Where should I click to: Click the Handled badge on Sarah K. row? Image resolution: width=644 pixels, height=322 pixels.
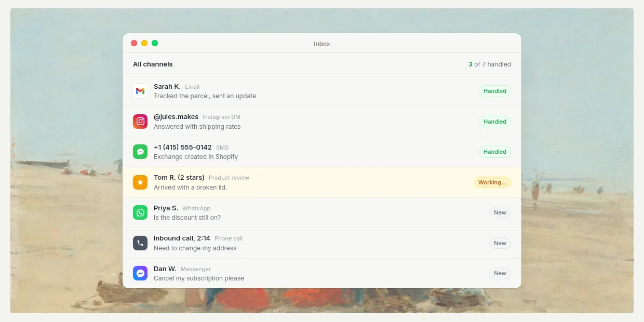point(494,91)
